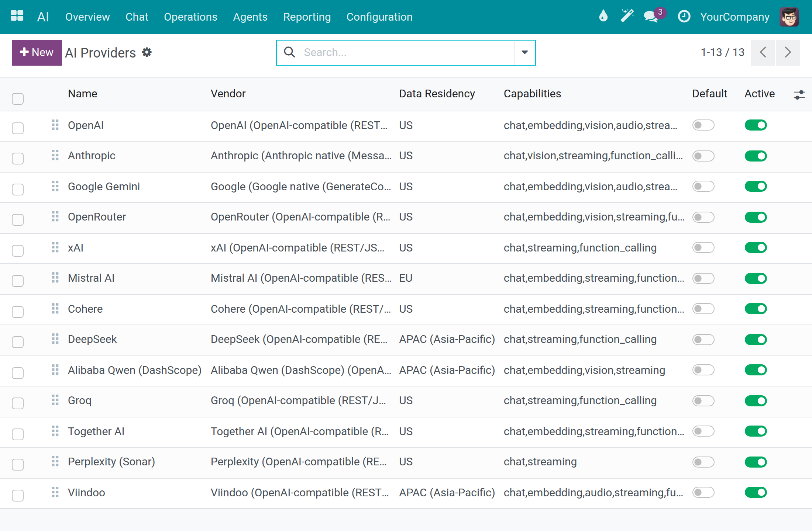Grab the drag handle for Mistral AI row
Viewport: 812px width, 531px height.
pos(55,278)
